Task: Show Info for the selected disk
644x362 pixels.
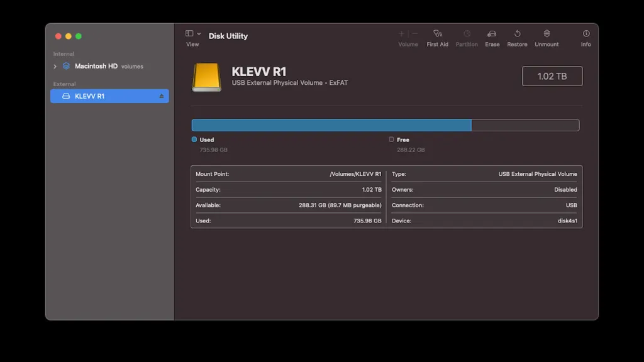Action: tap(586, 38)
